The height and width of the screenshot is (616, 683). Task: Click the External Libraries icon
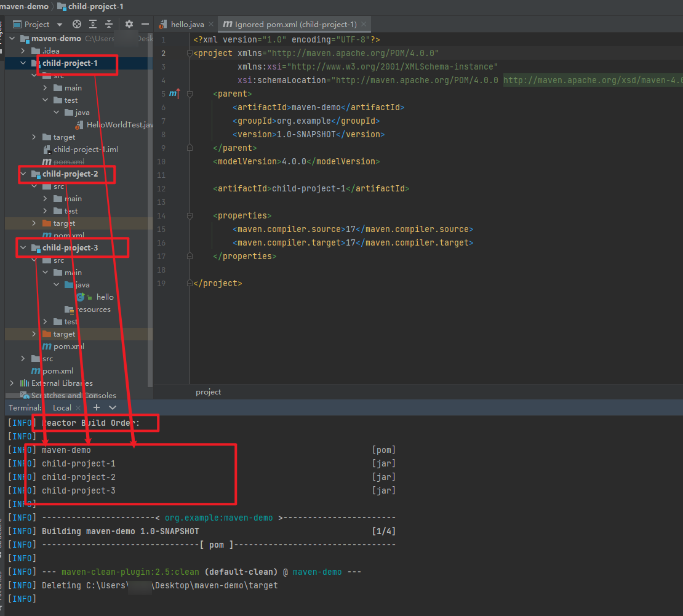(25, 383)
